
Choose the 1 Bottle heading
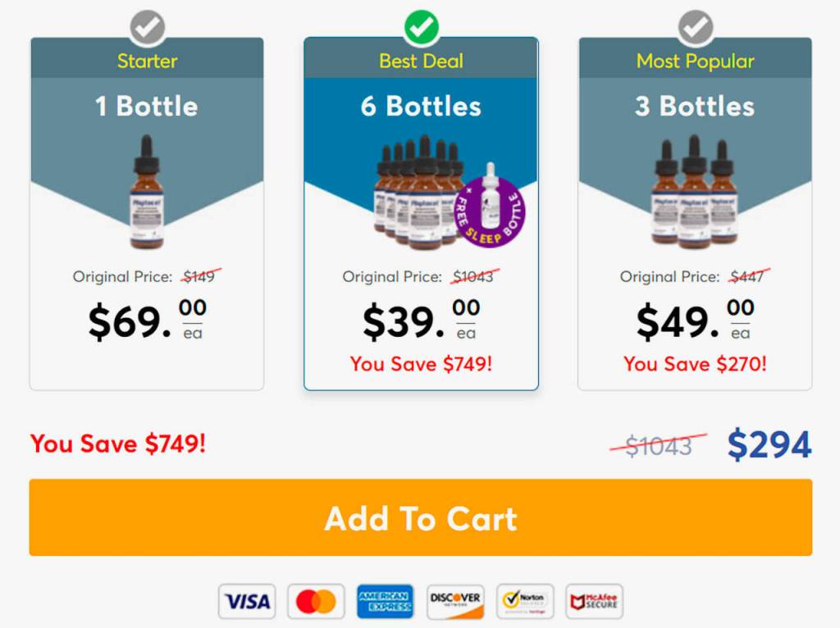(x=147, y=107)
